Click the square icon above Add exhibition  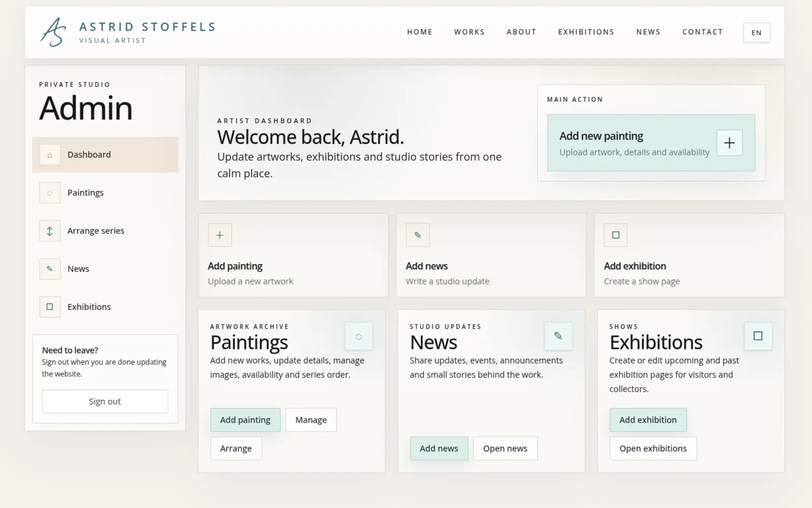pos(616,235)
